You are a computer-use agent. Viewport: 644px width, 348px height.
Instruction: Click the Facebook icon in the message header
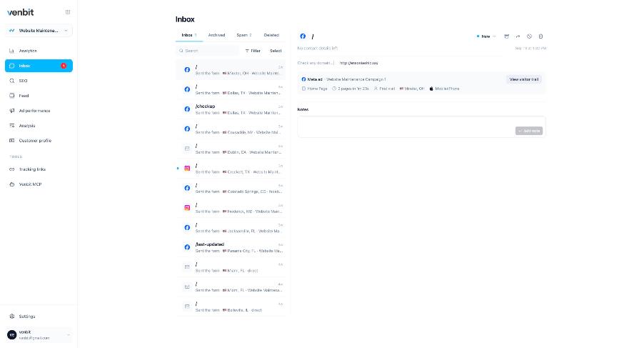pyautogui.click(x=303, y=36)
